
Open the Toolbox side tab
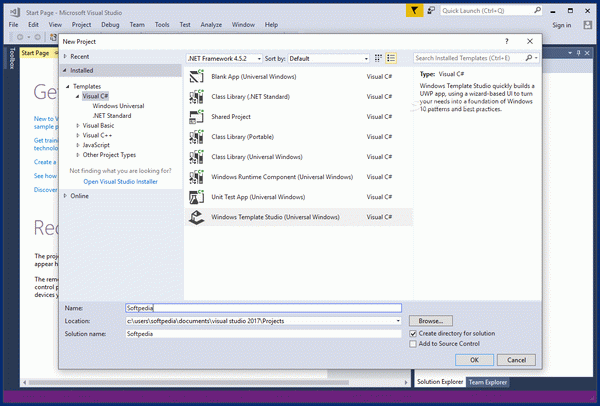[12, 58]
